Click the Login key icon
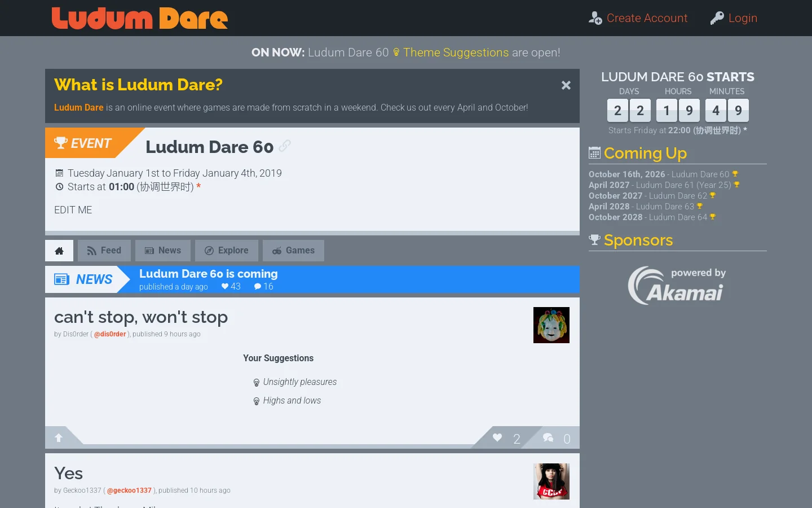The width and height of the screenshot is (812, 508). 717,18
